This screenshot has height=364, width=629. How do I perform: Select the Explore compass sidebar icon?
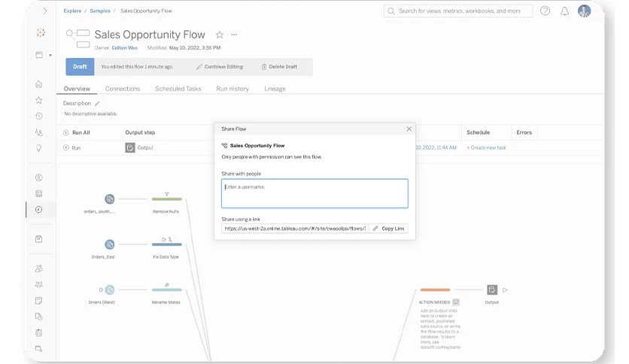click(x=39, y=209)
